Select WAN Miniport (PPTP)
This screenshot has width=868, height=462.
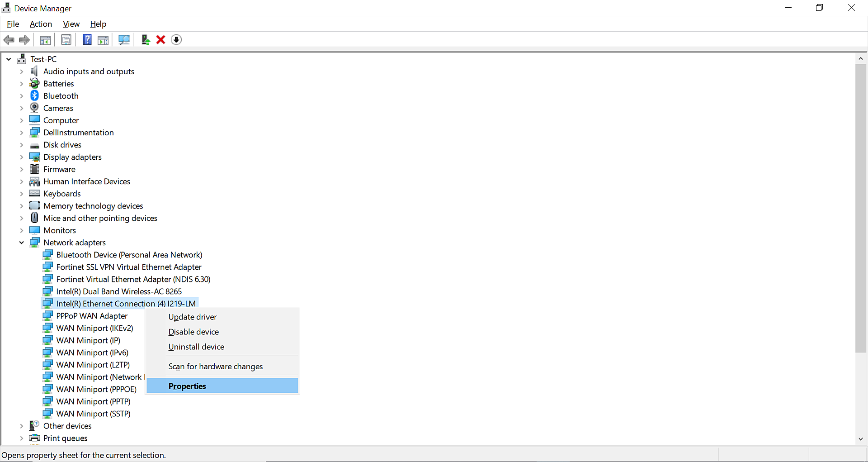pos(93,401)
